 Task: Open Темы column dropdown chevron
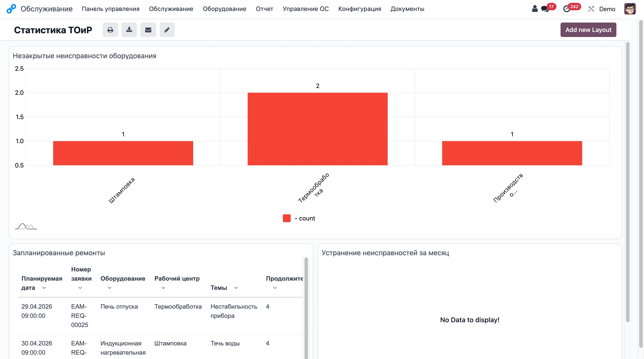236,288
